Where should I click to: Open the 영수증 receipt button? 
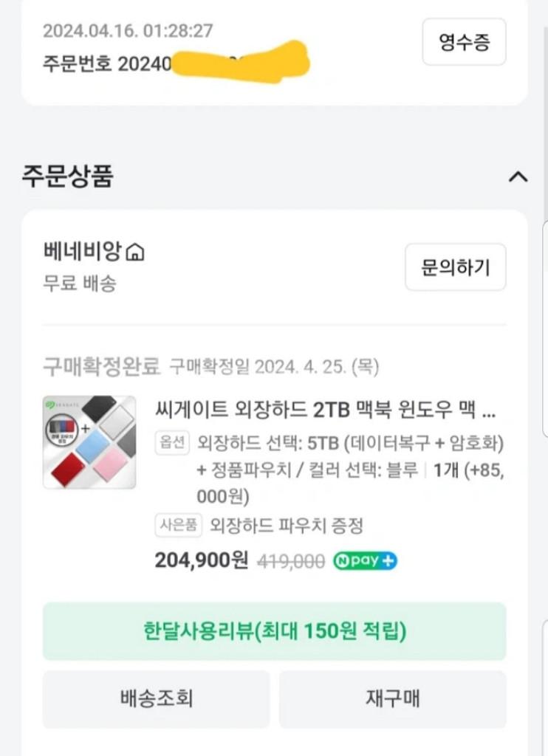click(464, 42)
